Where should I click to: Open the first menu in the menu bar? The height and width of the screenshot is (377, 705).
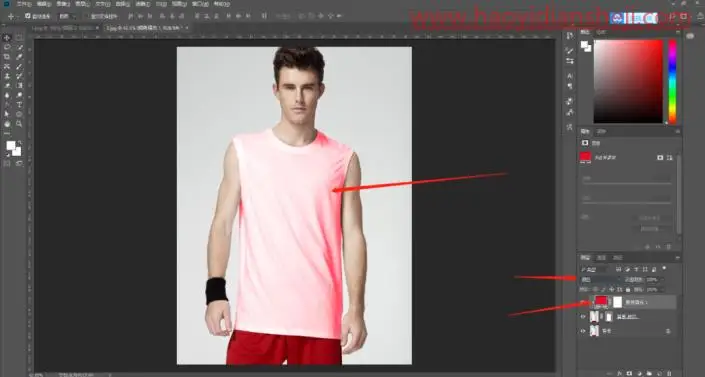point(23,4)
